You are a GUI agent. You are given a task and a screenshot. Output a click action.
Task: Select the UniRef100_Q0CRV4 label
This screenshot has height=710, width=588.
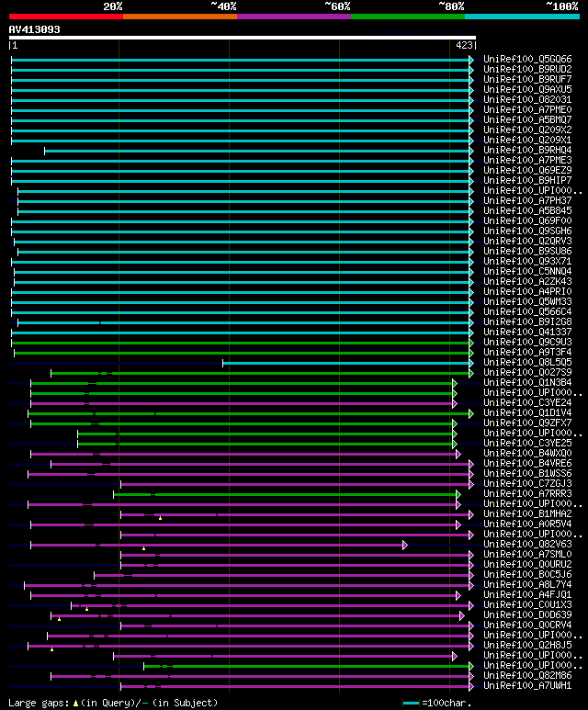527,625
